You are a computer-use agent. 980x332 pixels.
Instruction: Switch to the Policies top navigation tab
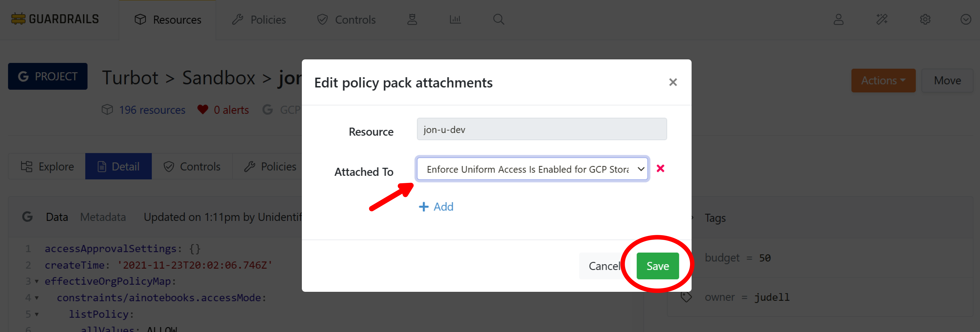(259, 20)
